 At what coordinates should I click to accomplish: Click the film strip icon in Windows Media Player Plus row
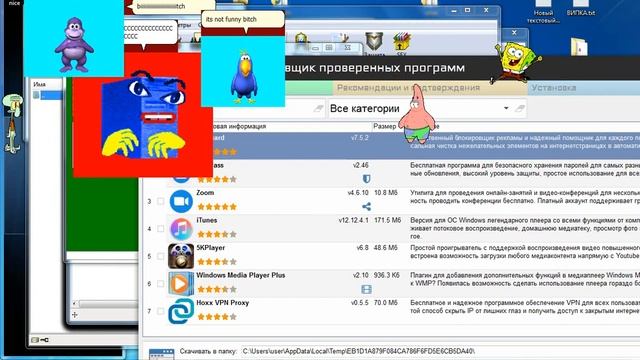pos(366,289)
